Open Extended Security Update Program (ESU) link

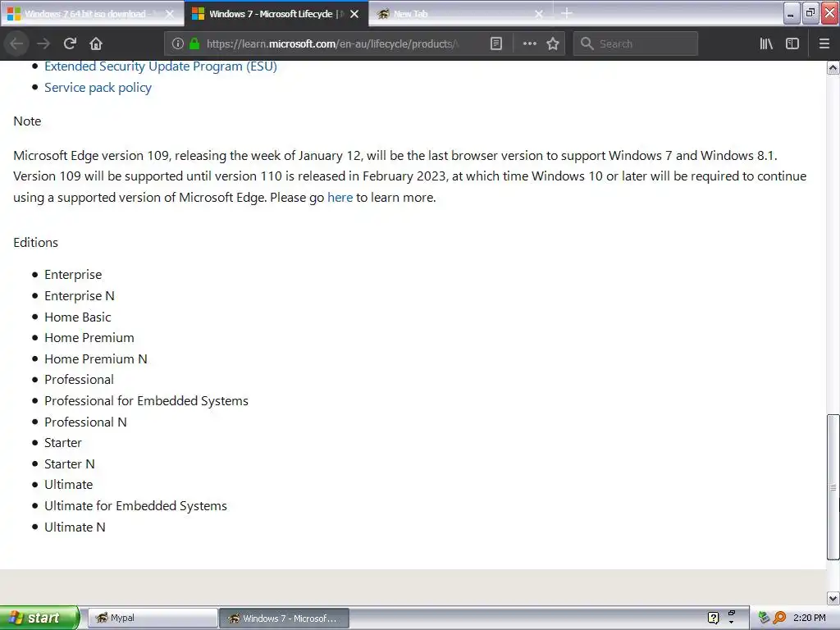161,66
